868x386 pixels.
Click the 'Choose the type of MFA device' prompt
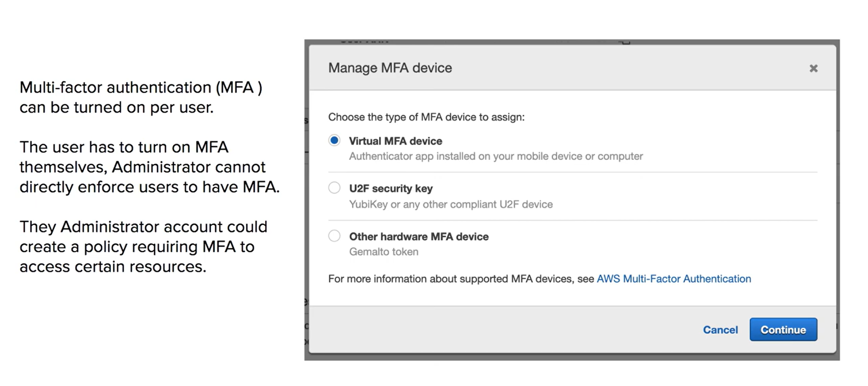[x=426, y=117]
